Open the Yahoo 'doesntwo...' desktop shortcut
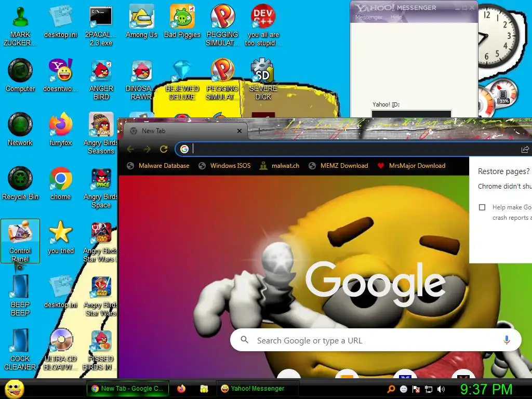This screenshot has width=532, height=399. (60, 76)
